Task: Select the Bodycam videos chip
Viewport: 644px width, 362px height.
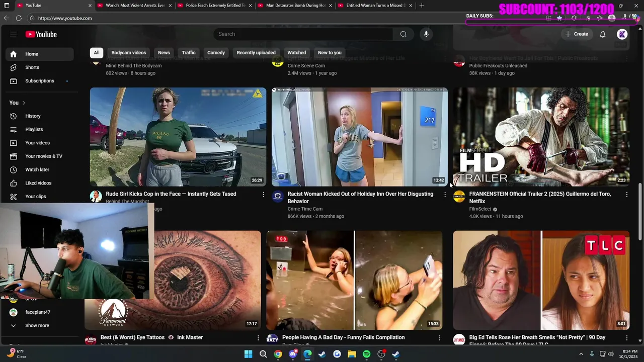Action: pyautogui.click(x=129, y=53)
